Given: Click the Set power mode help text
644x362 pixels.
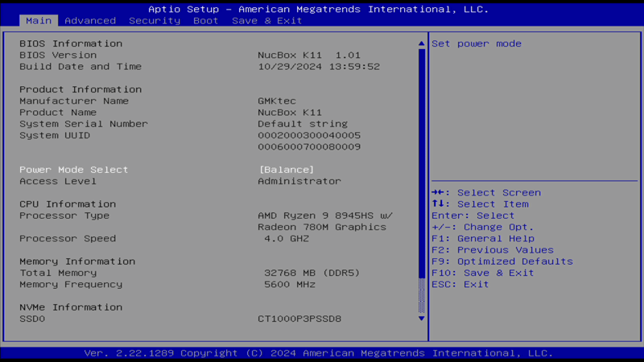Looking at the screenshot, I should point(477,43).
